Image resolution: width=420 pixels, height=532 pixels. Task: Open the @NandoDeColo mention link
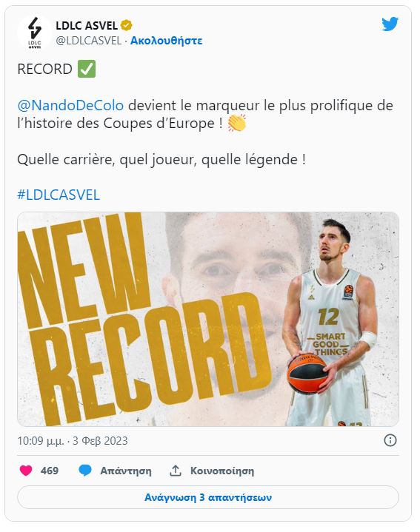(70, 105)
